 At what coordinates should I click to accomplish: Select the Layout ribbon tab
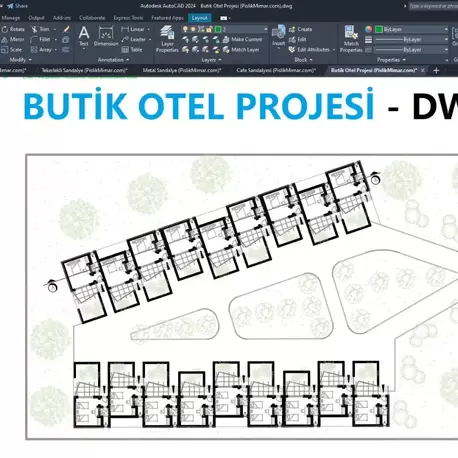click(x=199, y=18)
